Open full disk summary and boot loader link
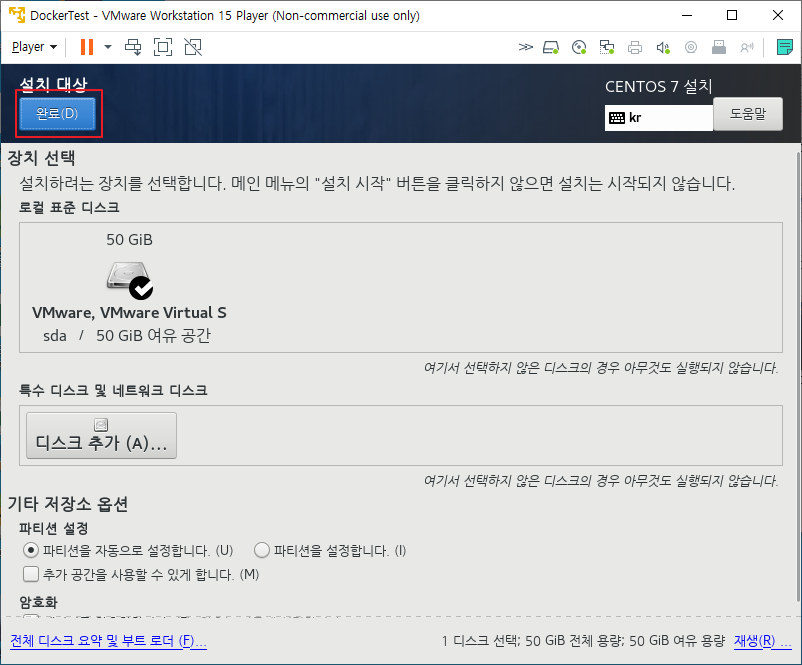This screenshot has width=802, height=665. [108, 640]
